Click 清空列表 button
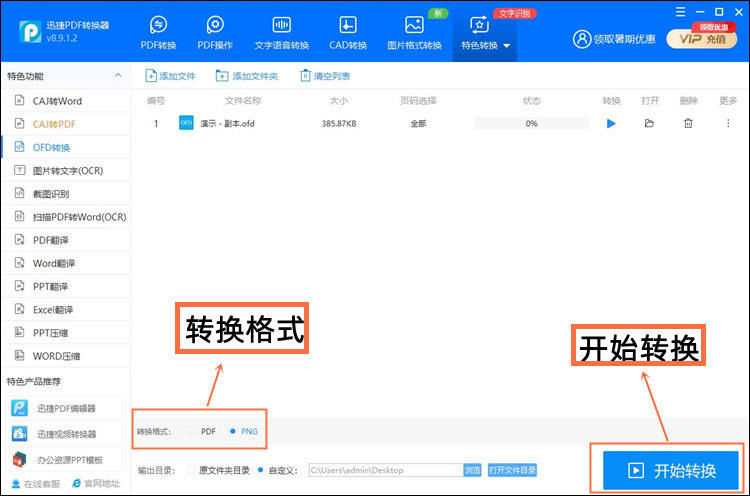The height and width of the screenshot is (496, 750). coord(325,76)
